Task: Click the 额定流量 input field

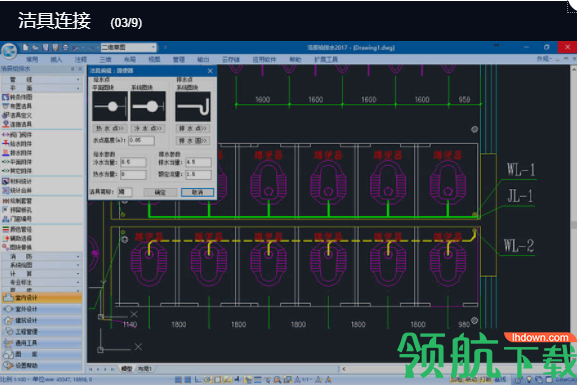Action: [x=199, y=174]
